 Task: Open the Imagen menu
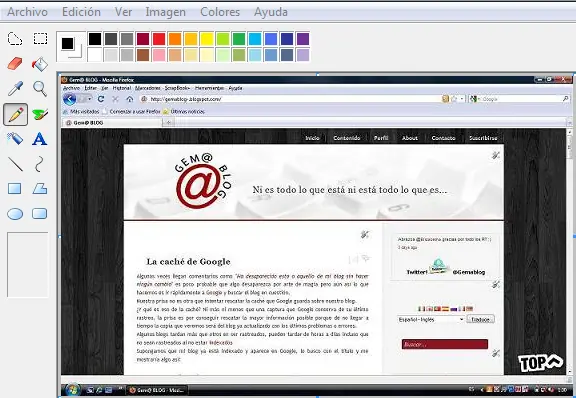click(165, 12)
